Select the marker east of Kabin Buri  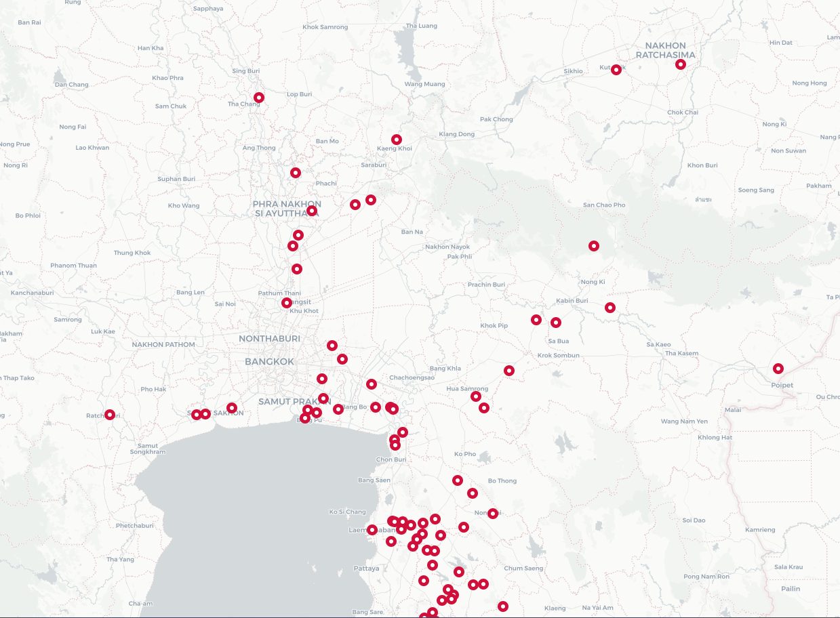[610, 308]
